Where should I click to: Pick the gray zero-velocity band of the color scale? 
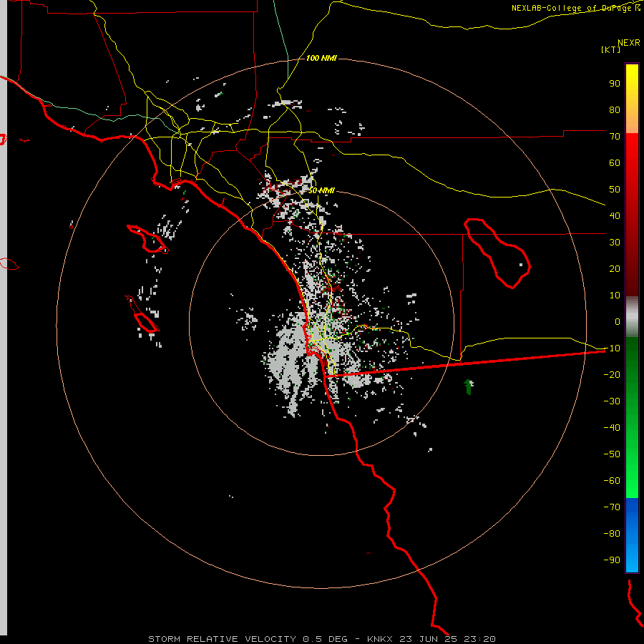pyautogui.click(x=632, y=317)
